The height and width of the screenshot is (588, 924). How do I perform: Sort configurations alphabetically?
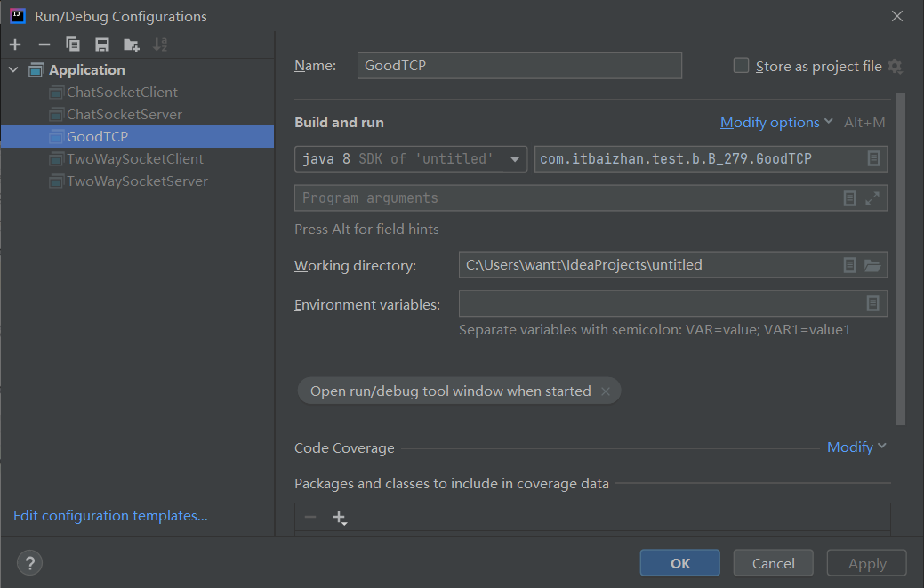(160, 44)
